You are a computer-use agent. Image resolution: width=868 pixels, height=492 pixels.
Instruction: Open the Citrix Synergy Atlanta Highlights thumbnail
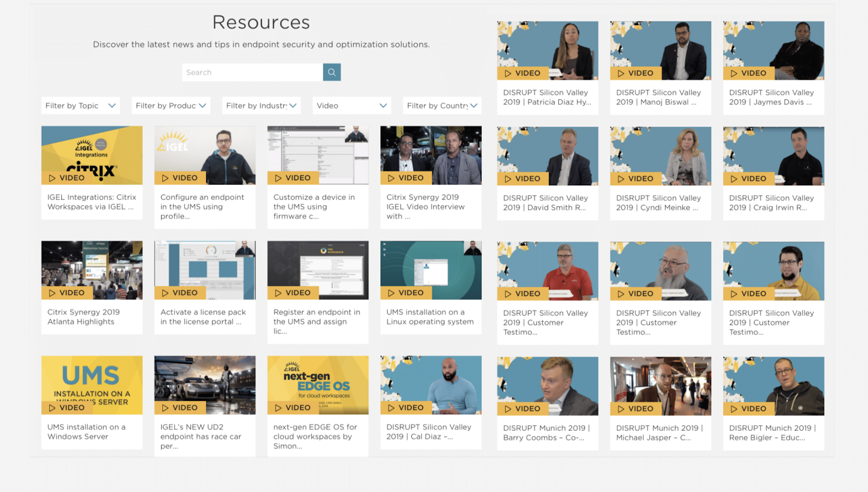click(92, 270)
